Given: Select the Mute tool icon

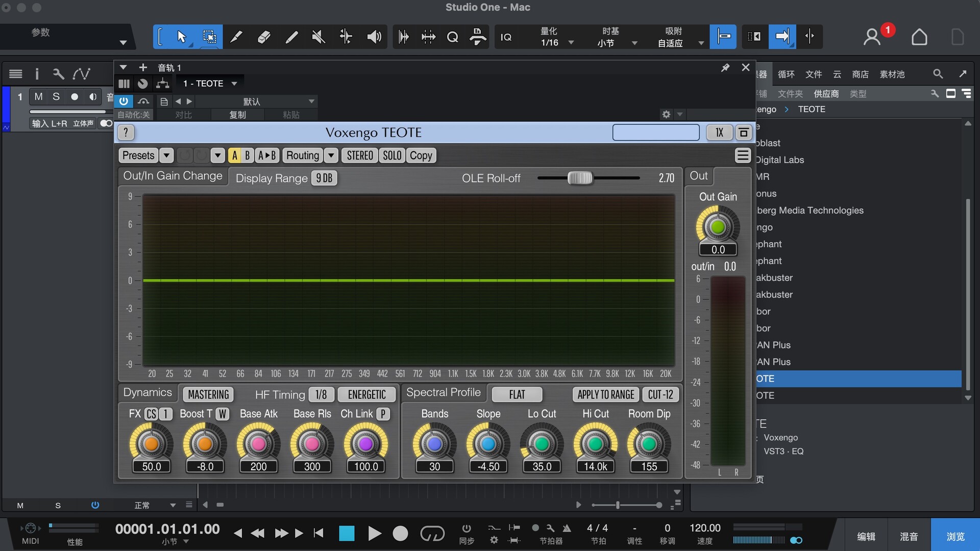Looking at the screenshot, I should coord(318,37).
